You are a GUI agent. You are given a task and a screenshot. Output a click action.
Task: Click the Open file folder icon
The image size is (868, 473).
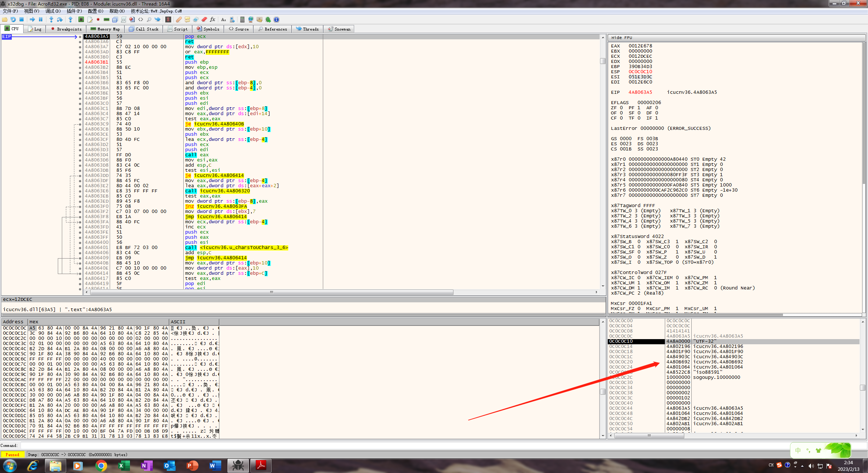pos(5,19)
